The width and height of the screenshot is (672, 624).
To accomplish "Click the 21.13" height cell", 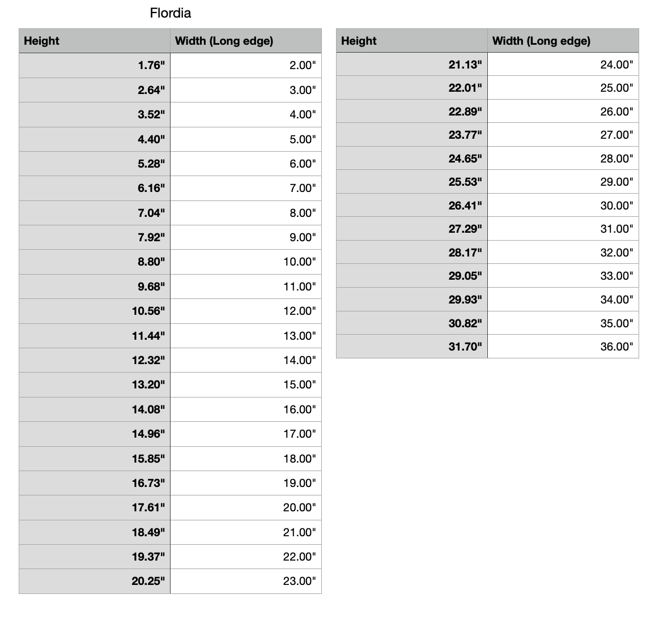I will [x=411, y=65].
